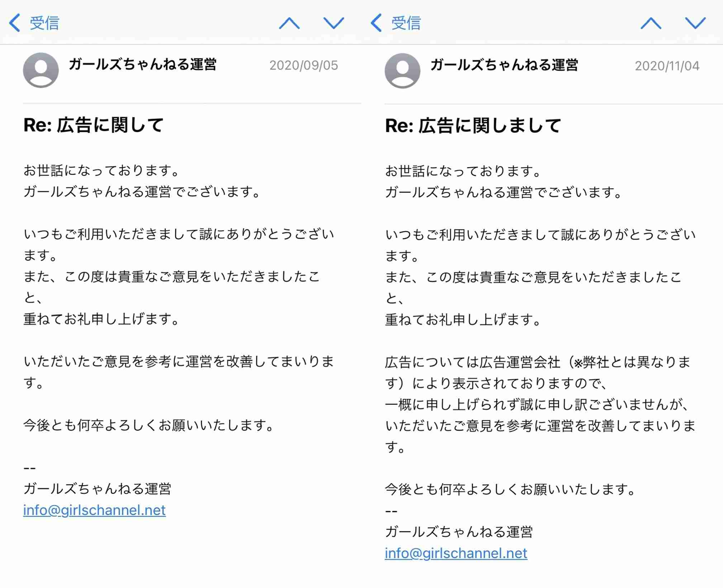
Task: Tap the signature ガールズちゃんねる運営 in left email
Action: (x=97, y=489)
